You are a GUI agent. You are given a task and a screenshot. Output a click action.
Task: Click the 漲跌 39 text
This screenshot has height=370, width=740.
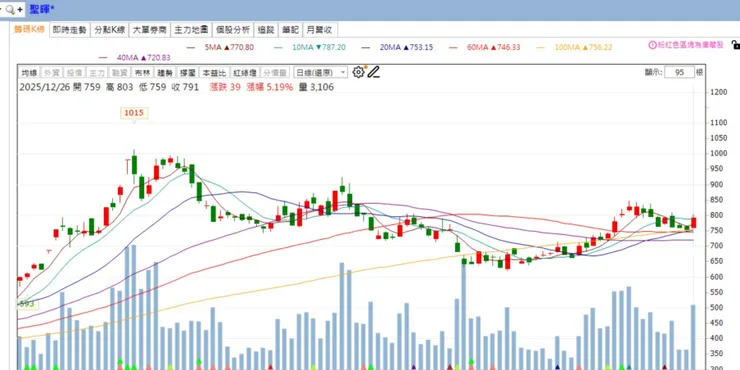pyautogui.click(x=225, y=87)
